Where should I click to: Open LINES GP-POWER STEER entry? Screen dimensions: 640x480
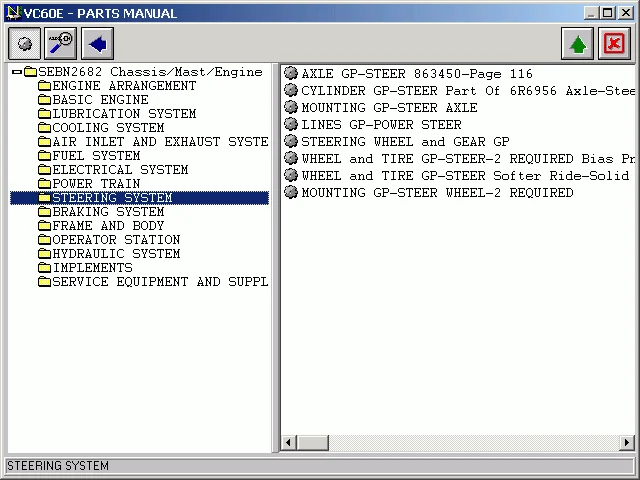[381, 124]
